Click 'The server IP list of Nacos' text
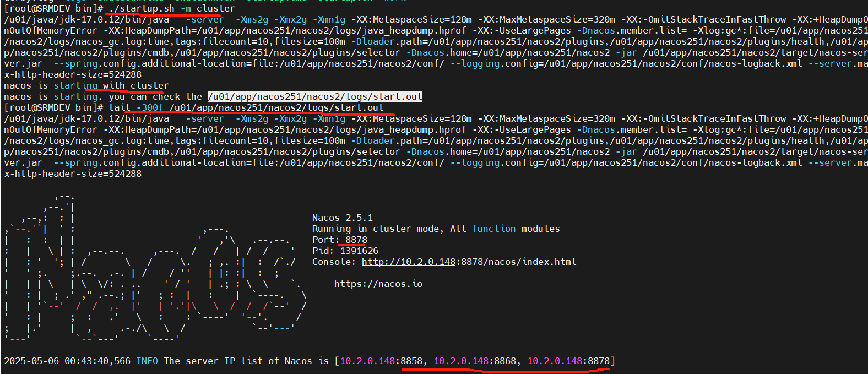 [238, 361]
